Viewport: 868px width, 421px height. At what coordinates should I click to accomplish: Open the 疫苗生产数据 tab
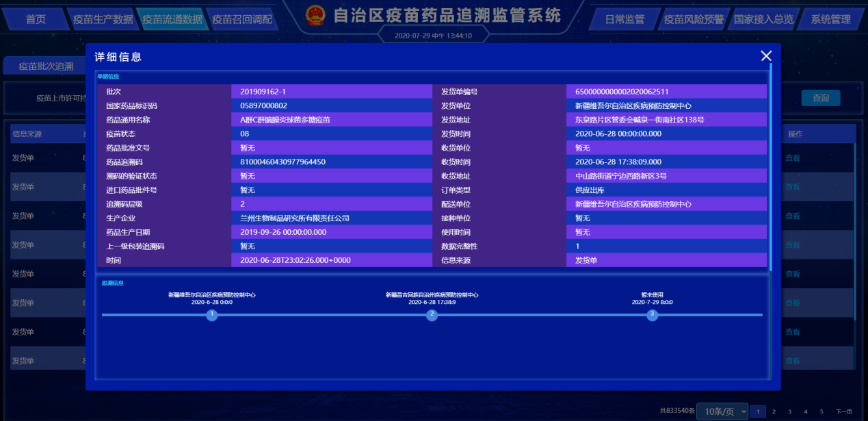(x=103, y=19)
